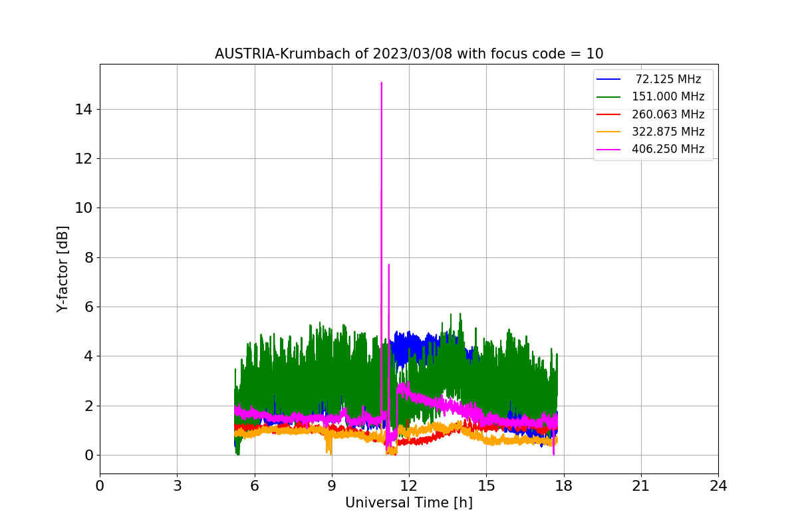The width and height of the screenshot is (798, 532).
Task: Select the 322.875 MHz legend label
Action: [668, 132]
